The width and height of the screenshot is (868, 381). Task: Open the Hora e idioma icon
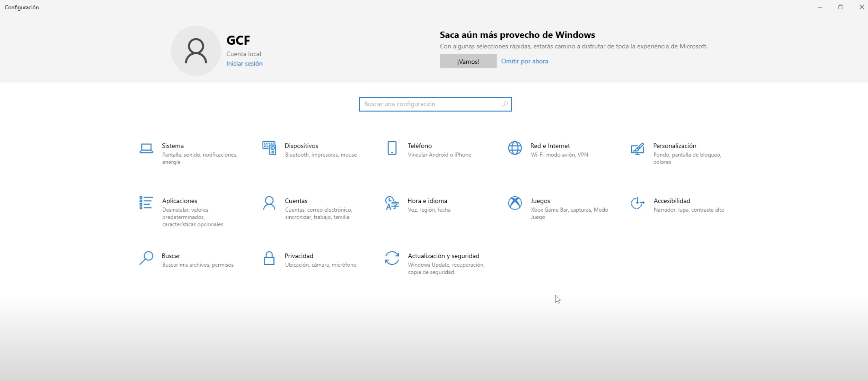(392, 203)
